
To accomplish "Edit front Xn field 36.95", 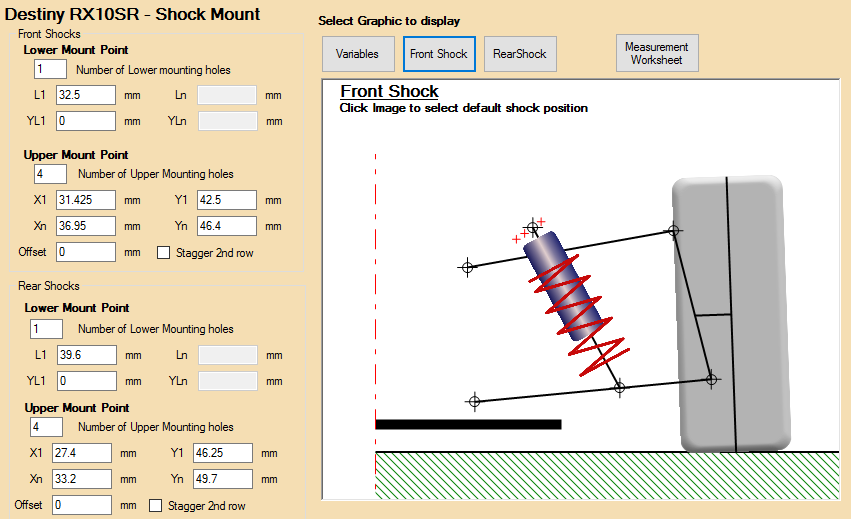I will [86, 226].
